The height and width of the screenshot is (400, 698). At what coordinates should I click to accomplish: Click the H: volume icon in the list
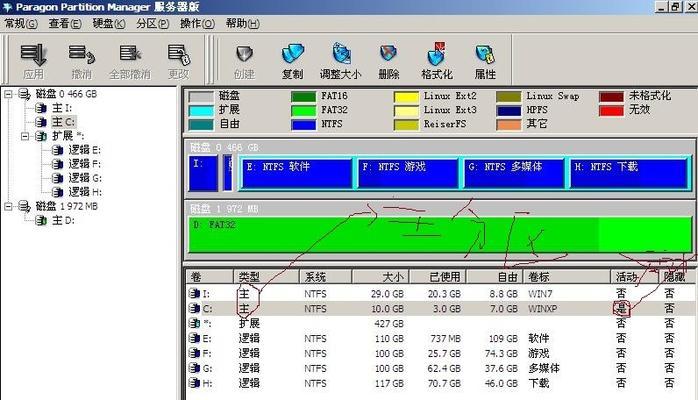(194, 383)
